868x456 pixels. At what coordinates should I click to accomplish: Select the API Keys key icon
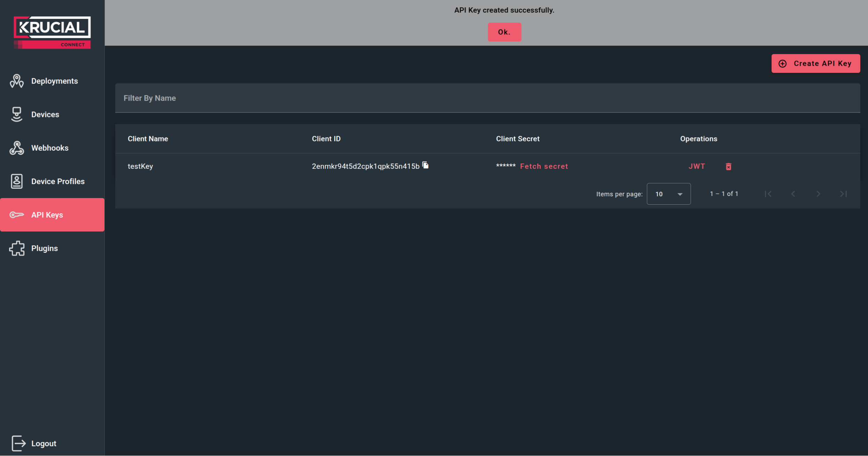coord(16,215)
